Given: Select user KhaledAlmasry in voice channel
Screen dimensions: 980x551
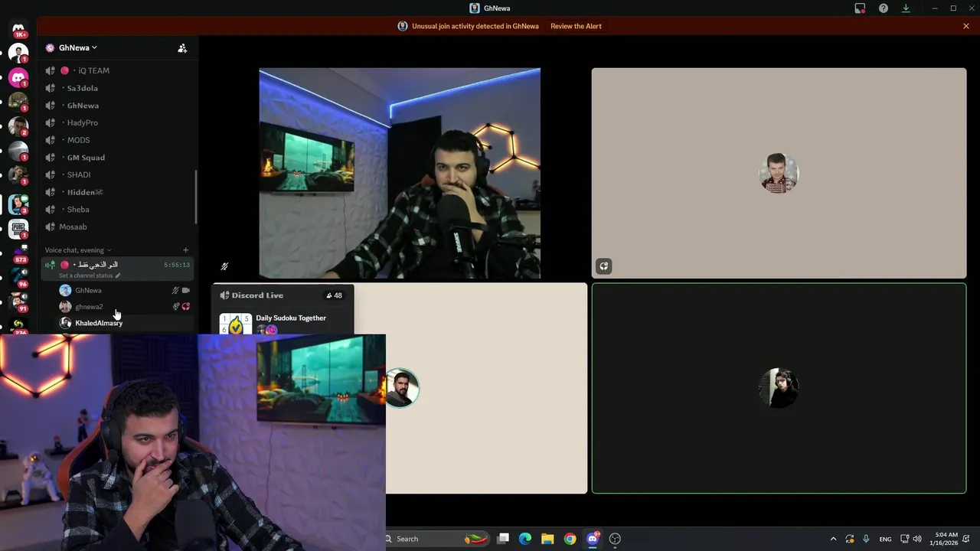Looking at the screenshot, I should [x=98, y=323].
